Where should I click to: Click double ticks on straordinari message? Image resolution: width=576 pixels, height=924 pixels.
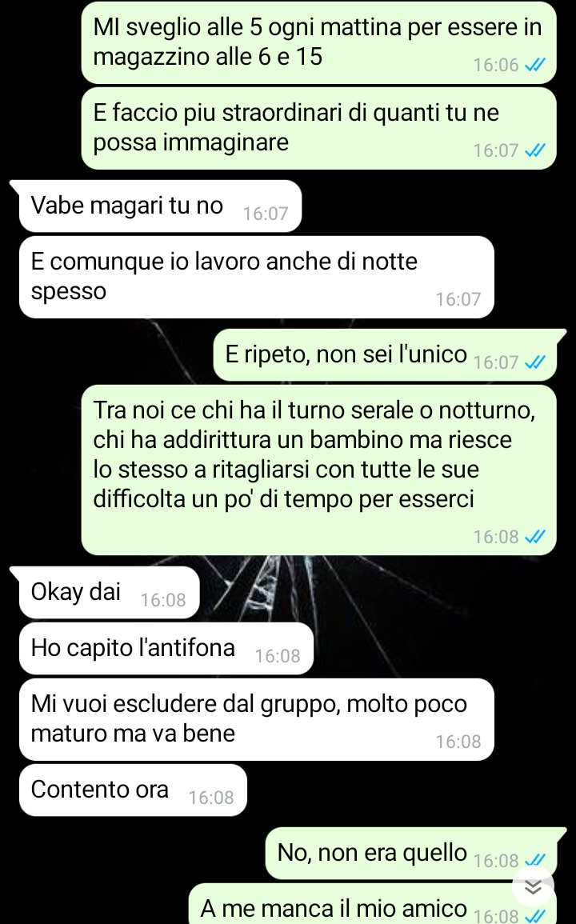click(534, 151)
